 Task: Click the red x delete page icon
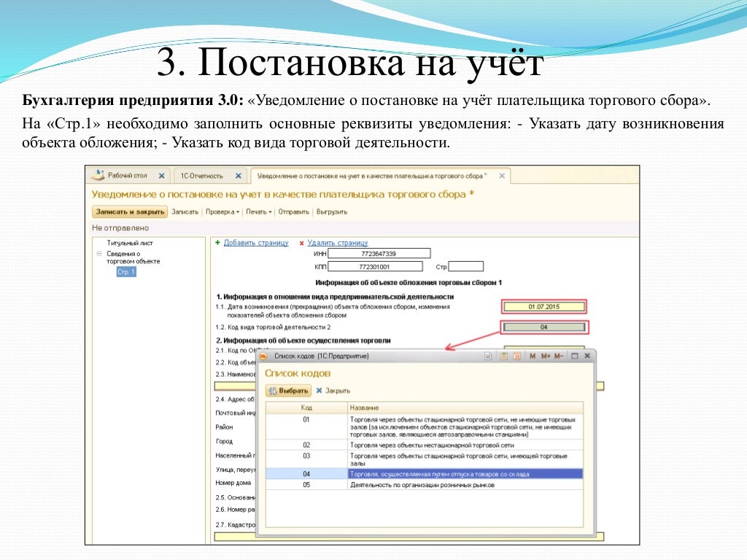coord(301,243)
